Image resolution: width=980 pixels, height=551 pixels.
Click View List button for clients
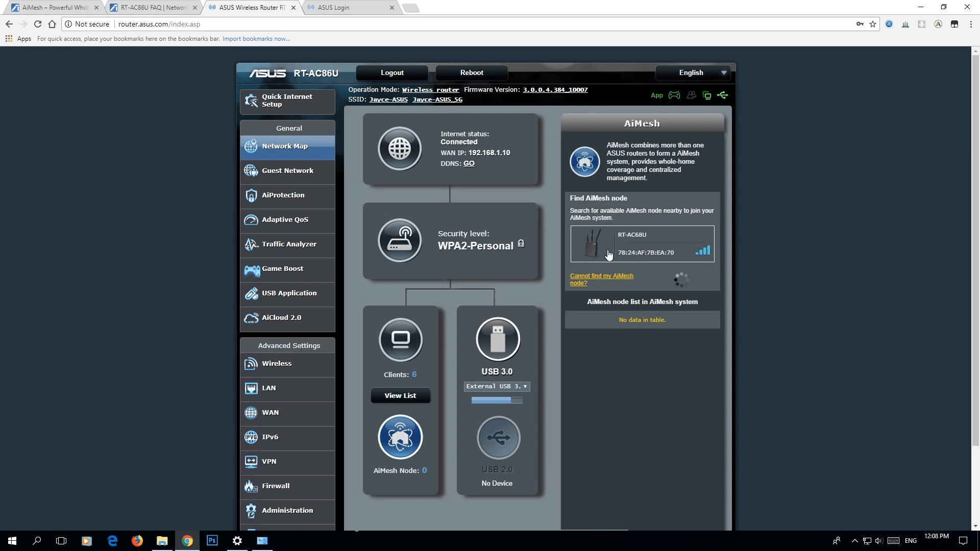tap(400, 396)
